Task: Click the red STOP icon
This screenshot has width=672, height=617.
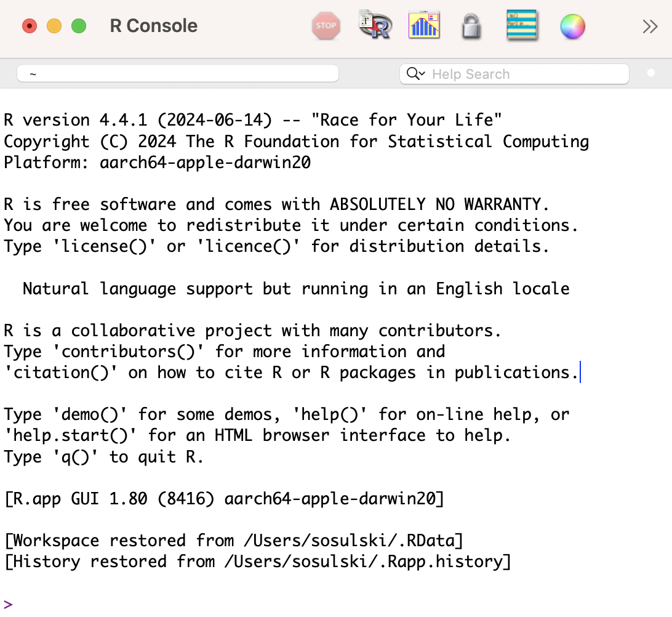Action: pos(326,26)
